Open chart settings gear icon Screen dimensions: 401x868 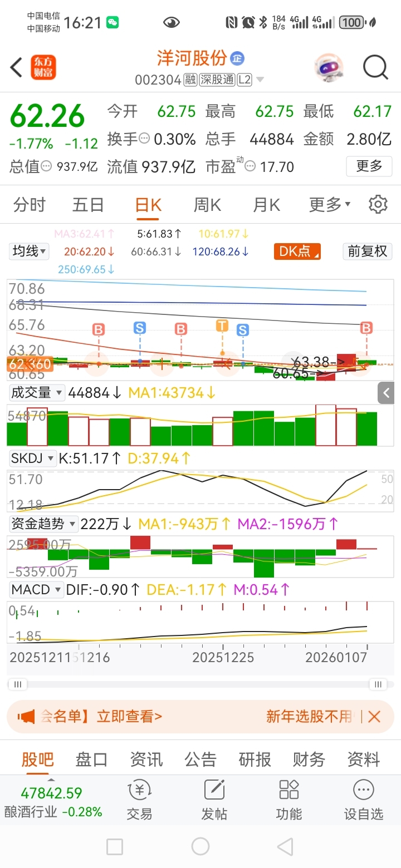[378, 204]
